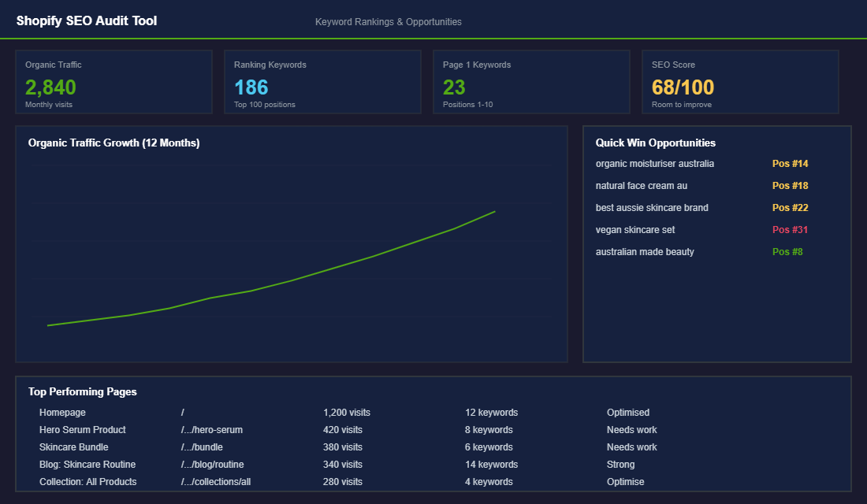This screenshot has width=867, height=504.
Task: Select the Hero Serum Product page
Action: click(83, 429)
